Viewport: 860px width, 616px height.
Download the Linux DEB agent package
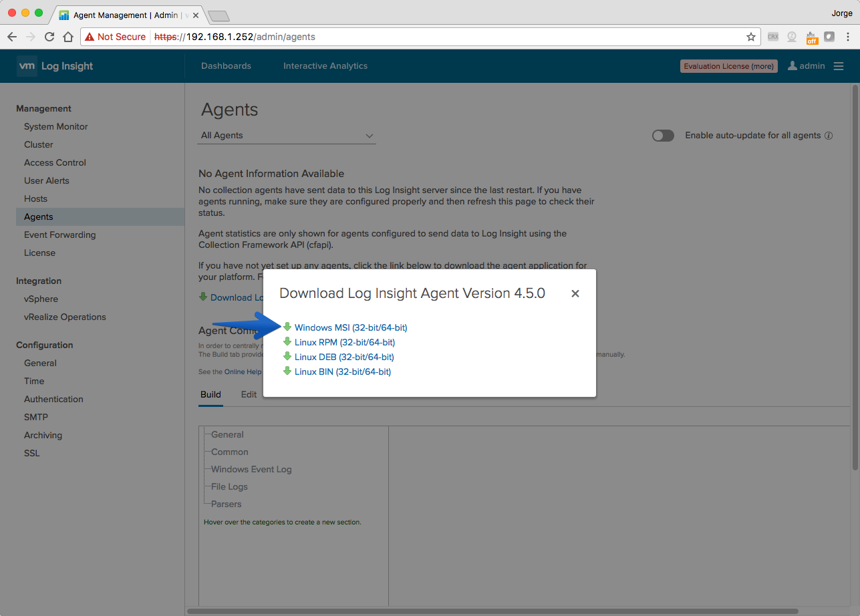click(344, 357)
